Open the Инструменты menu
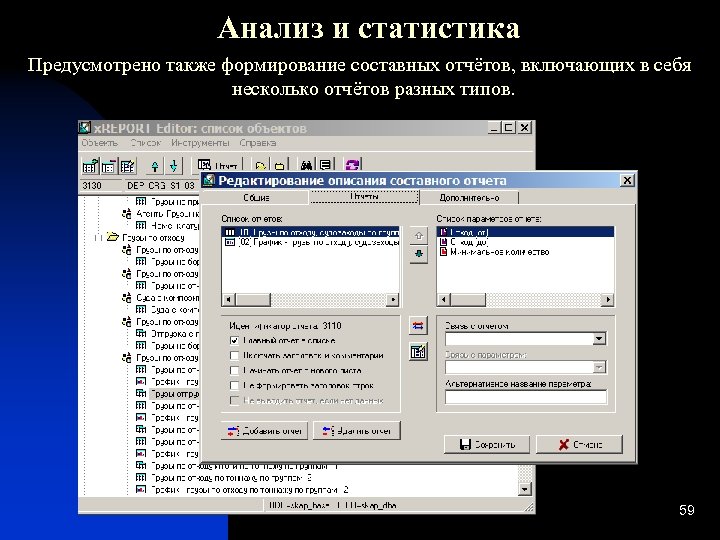This screenshot has width=720, height=540. [200, 143]
